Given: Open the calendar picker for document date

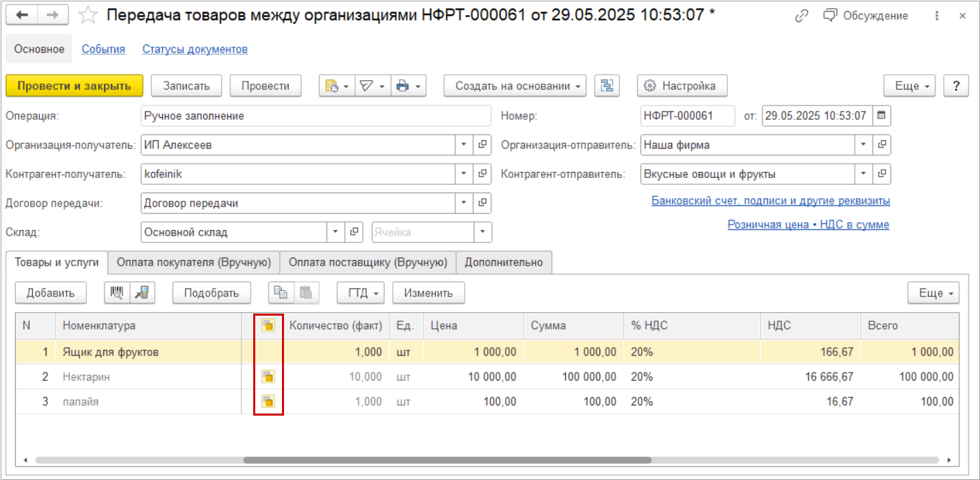Looking at the screenshot, I should pos(881,116).
